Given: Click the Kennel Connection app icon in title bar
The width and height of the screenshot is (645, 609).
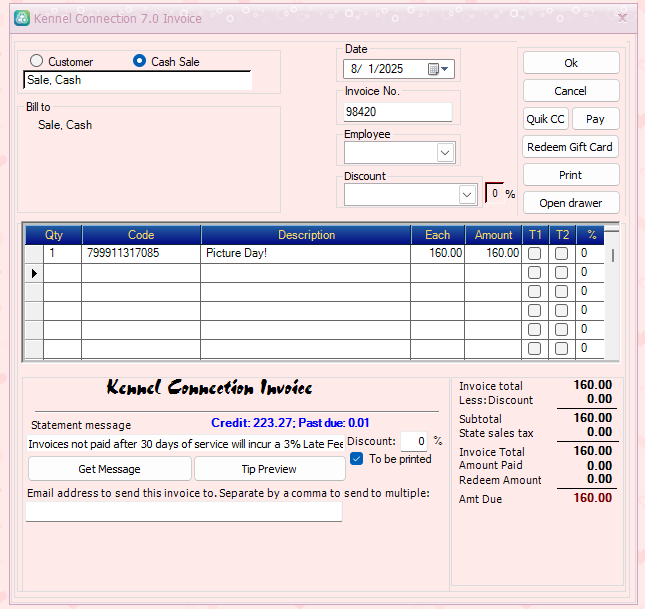Looking at the screenshot, I should click(22, 18).
